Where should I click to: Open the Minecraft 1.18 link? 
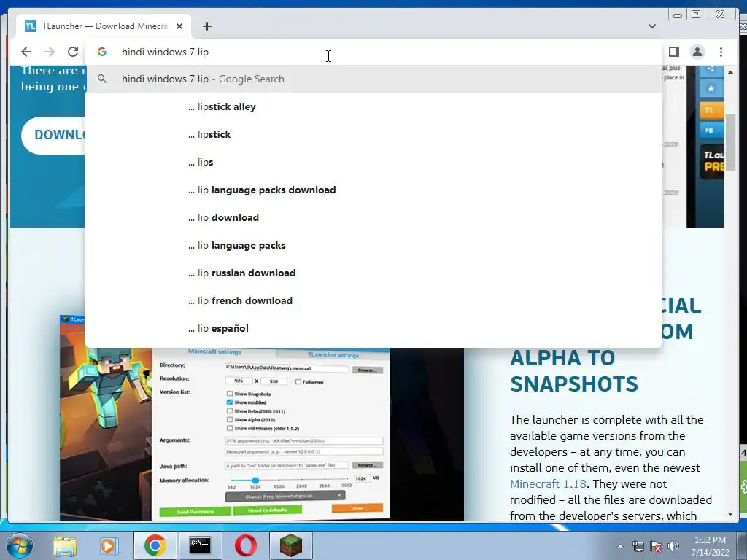(x=548, y=484)
